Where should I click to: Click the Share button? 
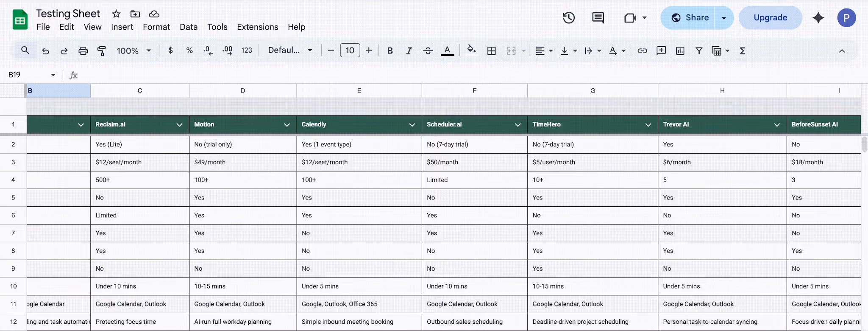click(x=687, y=18)
